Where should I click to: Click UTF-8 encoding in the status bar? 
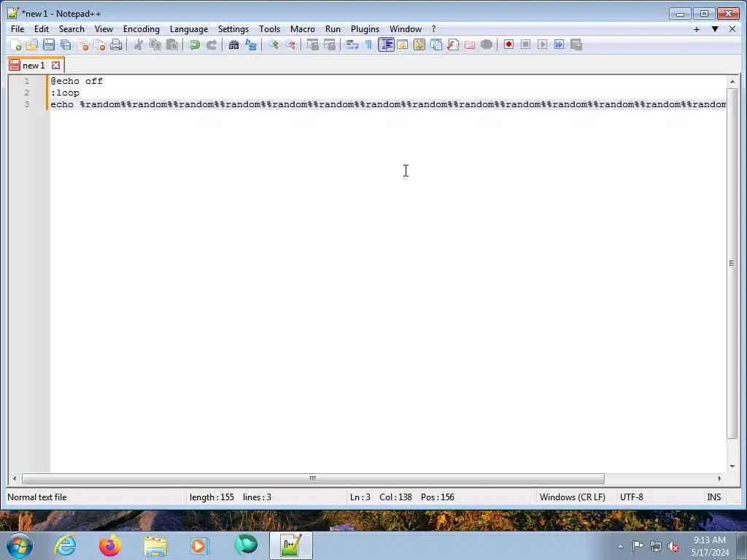[631, 497]
